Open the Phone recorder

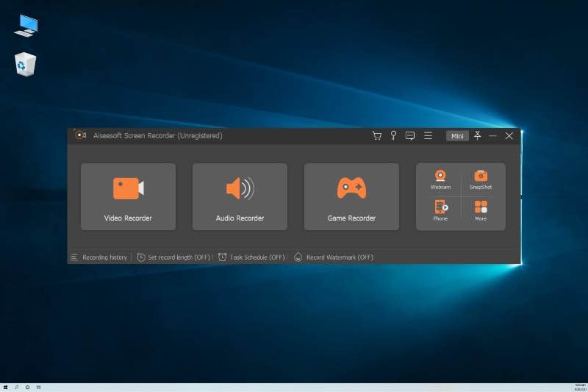[x=440, y=210]
